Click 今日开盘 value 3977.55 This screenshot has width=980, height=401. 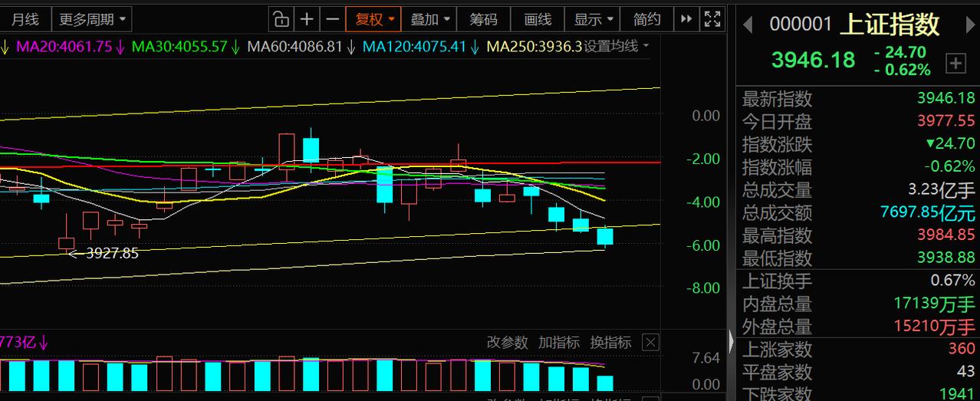[945, 121]
